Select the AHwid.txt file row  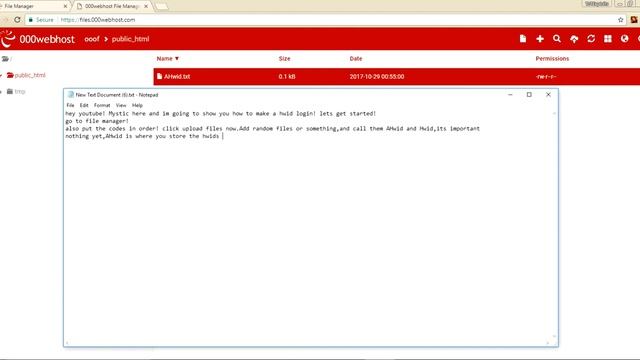396,76
